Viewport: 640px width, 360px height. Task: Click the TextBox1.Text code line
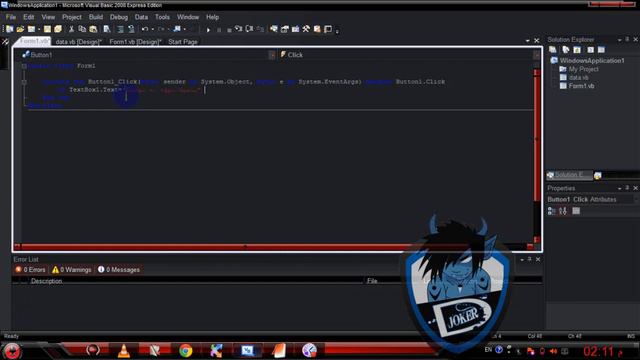(x=130, y=90)
